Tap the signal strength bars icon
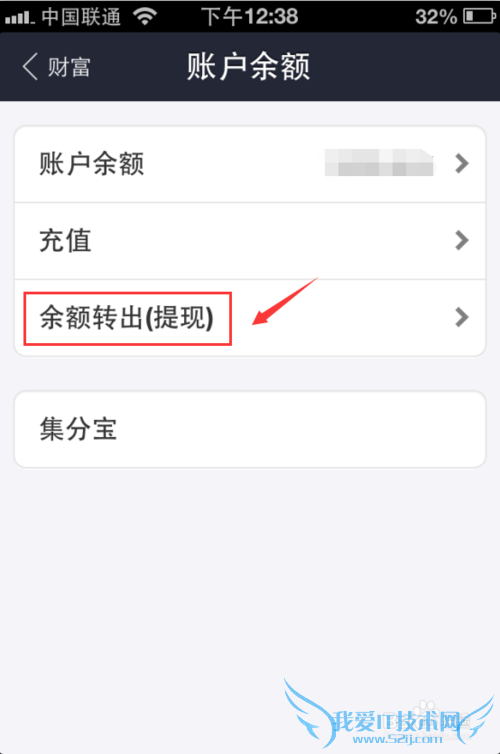 click(x=20, y=18)
